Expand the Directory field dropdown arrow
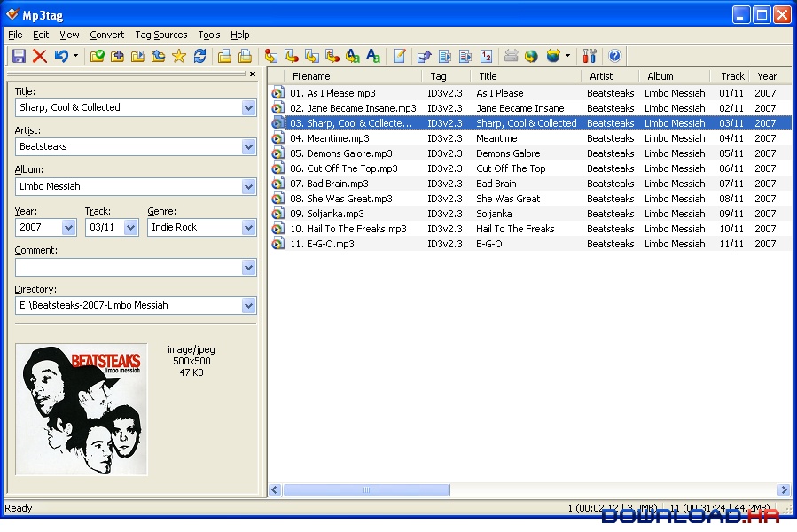 click(248, 306)
